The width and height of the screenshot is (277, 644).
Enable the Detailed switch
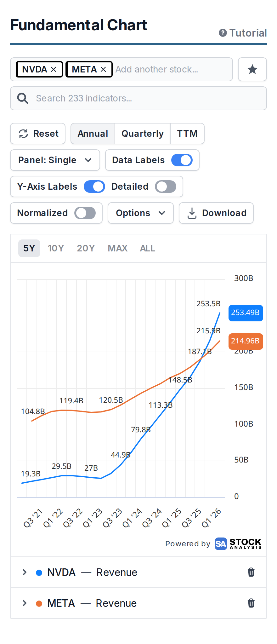point(166,187)
